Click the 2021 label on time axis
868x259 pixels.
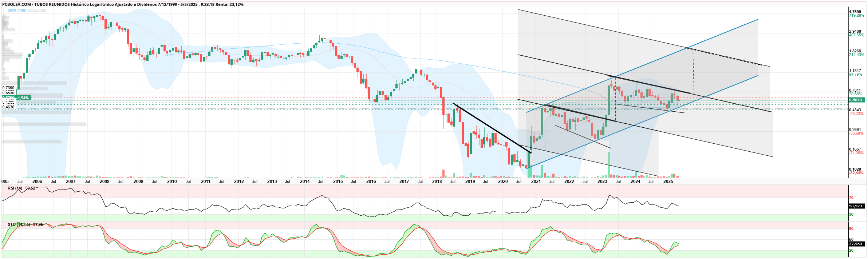click(x=536, y=181)
